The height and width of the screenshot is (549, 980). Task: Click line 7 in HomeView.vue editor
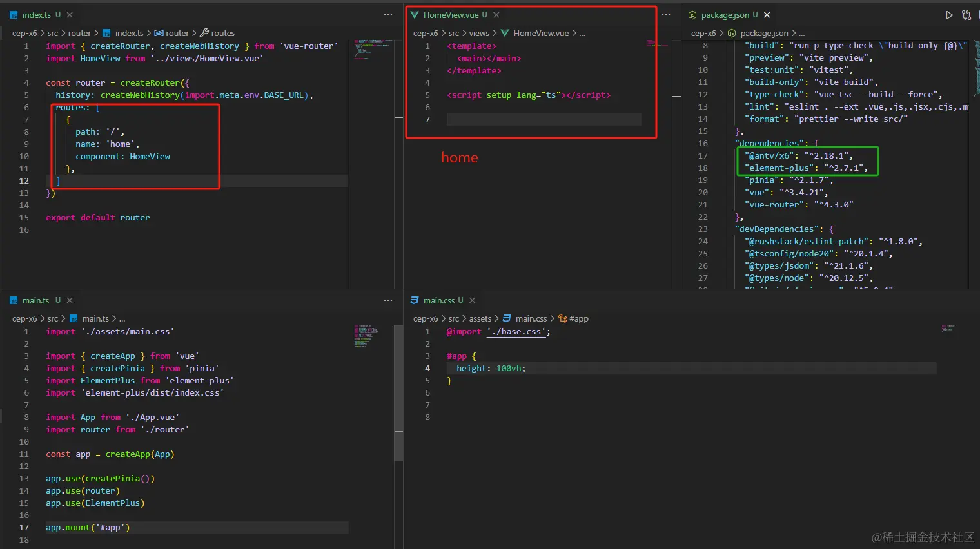click(544, 119)
